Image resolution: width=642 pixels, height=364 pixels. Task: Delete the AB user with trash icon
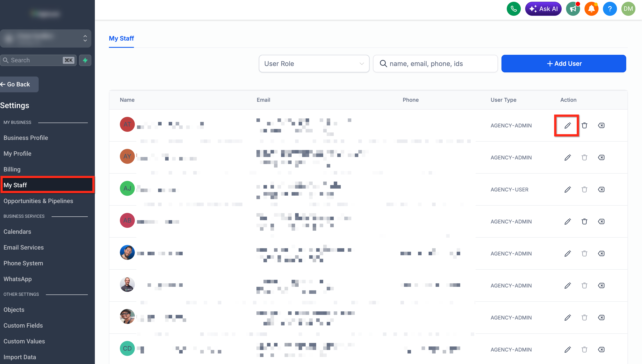coord(584,221)
